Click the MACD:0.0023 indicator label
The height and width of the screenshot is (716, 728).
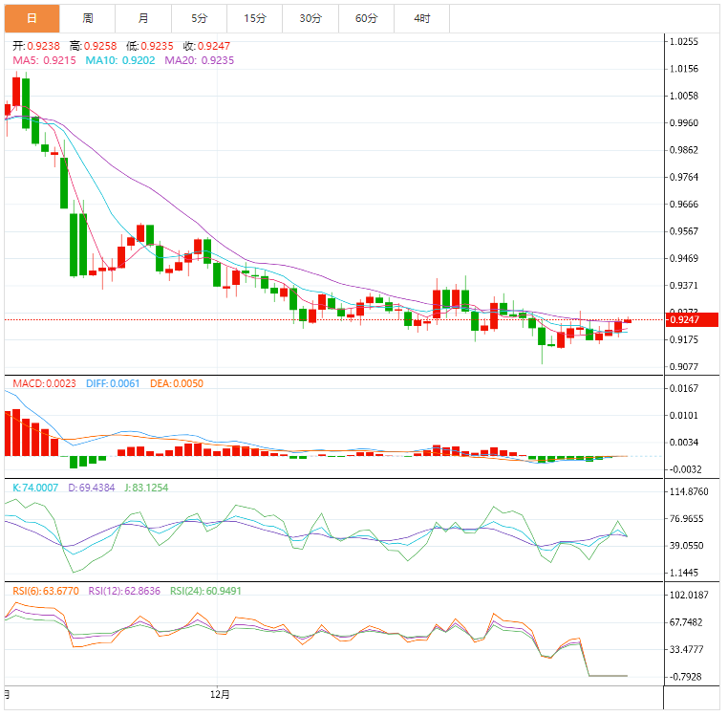(44, 383)
